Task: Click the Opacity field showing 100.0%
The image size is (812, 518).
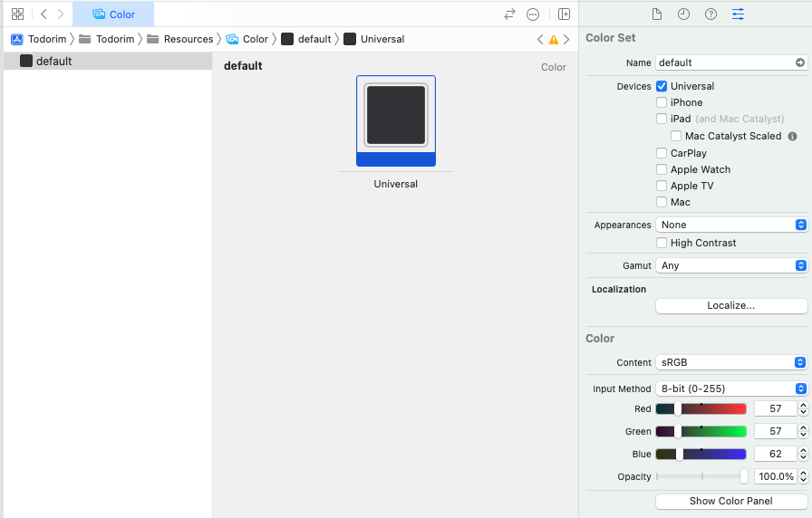Action: [x=775, y=476]
